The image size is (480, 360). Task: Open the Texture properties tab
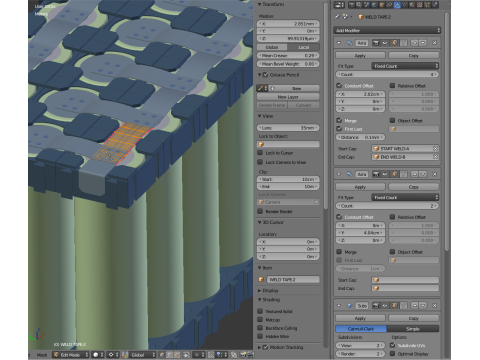coord(419,5)
